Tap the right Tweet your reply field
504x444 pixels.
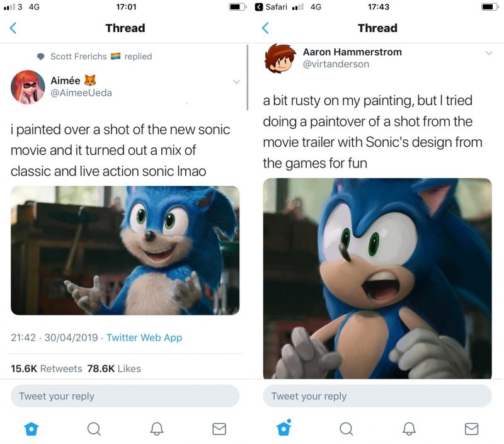tap(377, 396)
